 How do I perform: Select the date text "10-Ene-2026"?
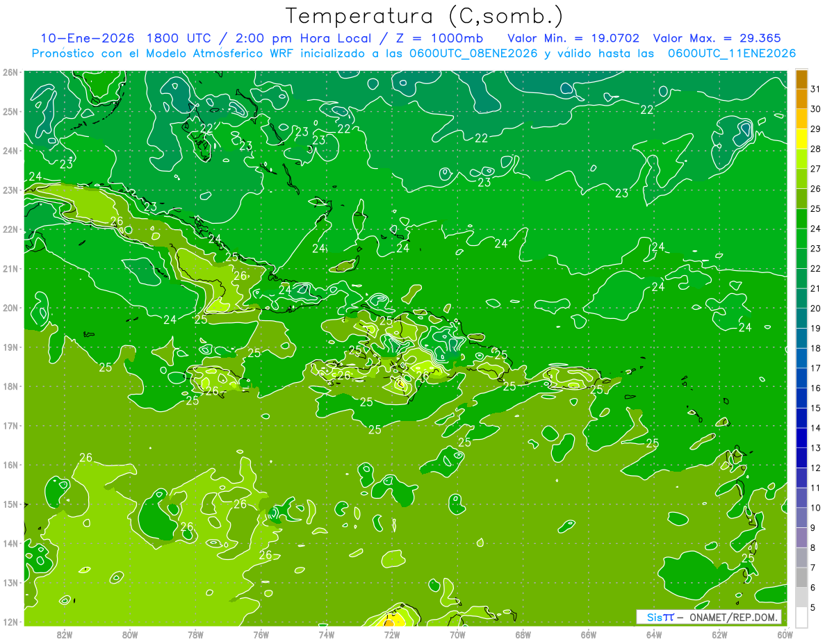(88, 38)
